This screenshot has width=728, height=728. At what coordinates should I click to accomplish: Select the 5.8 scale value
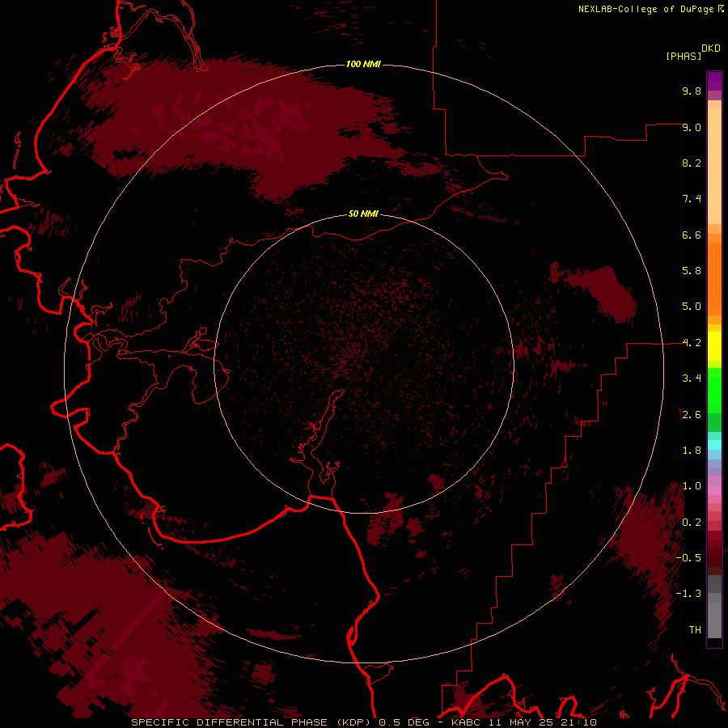[x=692, y=271]
